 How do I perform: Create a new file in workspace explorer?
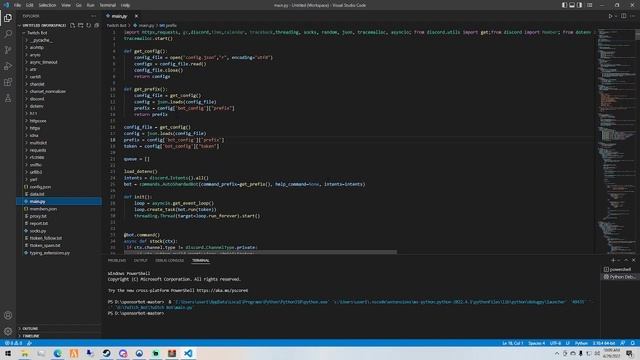73,25
